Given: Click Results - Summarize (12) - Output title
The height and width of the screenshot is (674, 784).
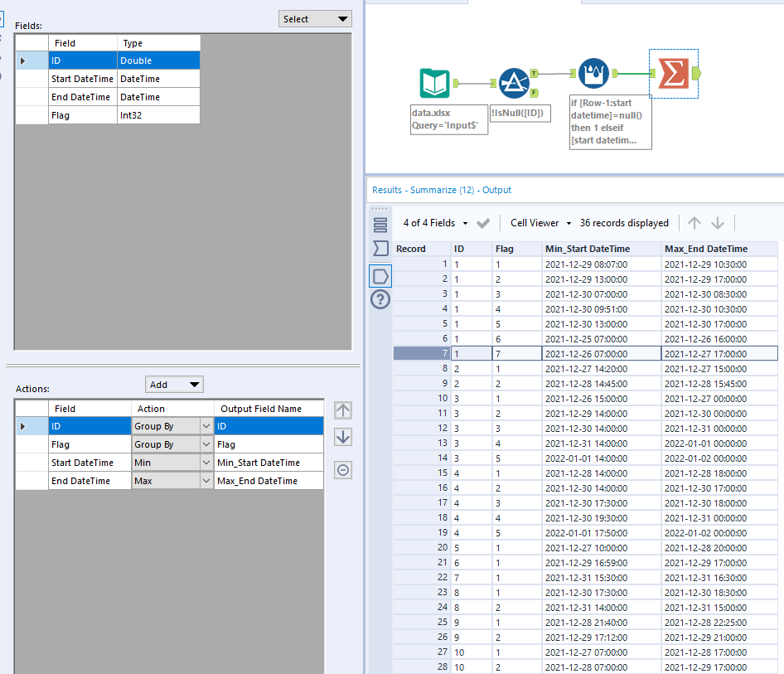Looking at the screenshot, I should click(442, 190).
